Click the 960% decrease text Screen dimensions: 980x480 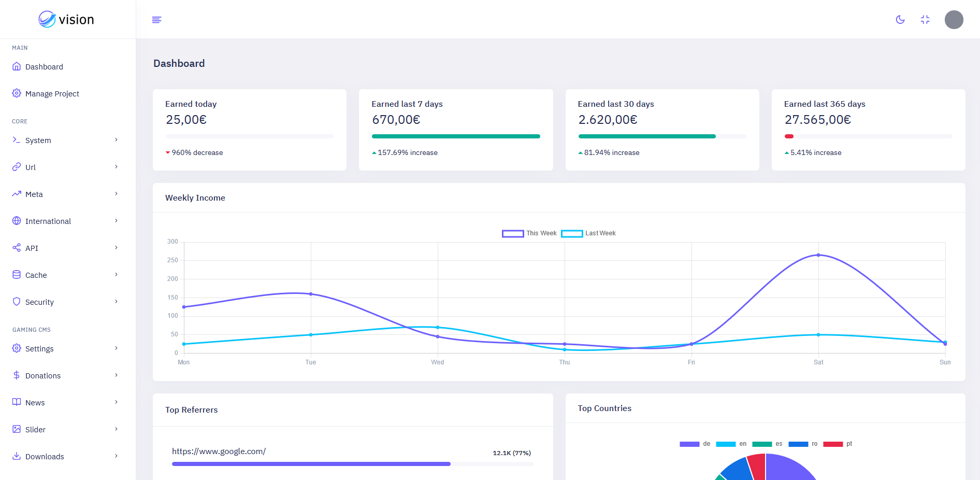197,153
